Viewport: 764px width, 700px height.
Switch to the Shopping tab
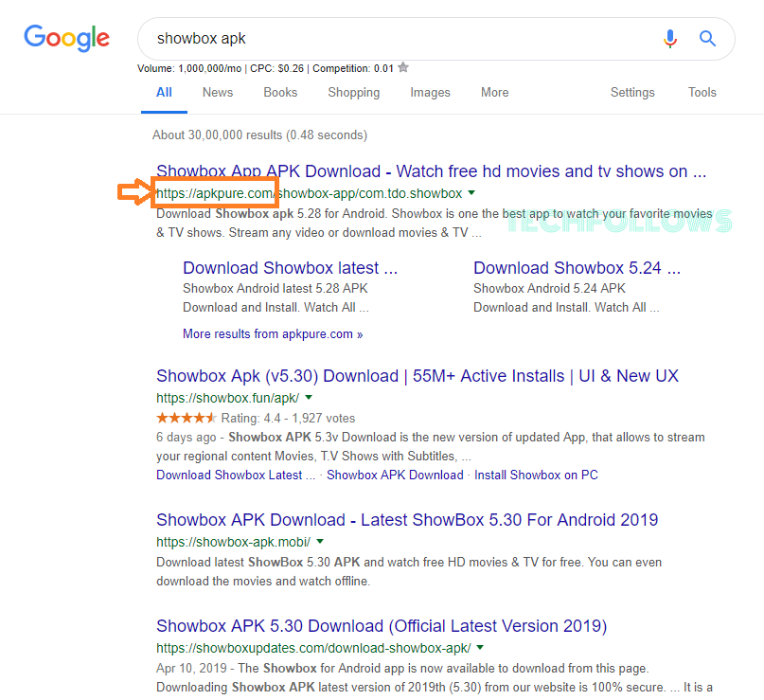(354, 93)
